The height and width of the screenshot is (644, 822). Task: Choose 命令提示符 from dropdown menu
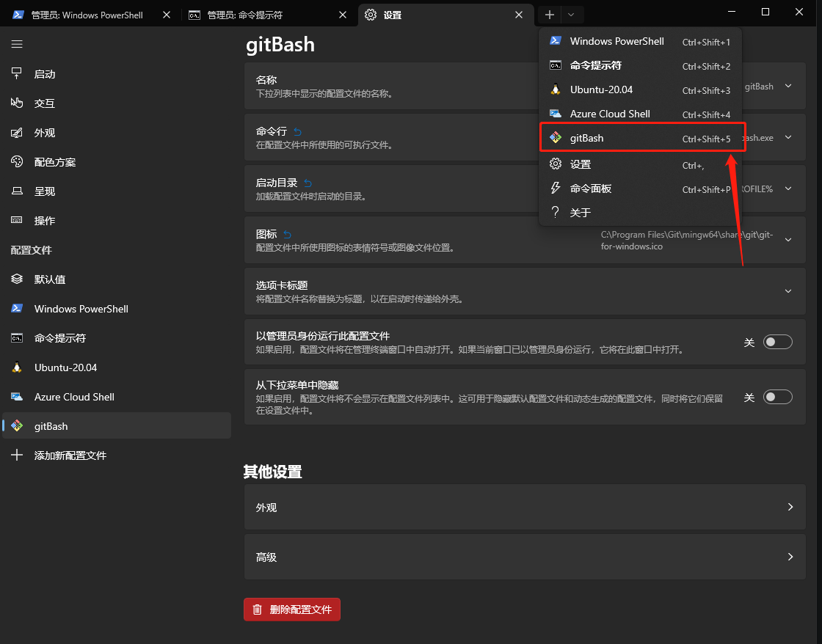(x=639, y=65)
